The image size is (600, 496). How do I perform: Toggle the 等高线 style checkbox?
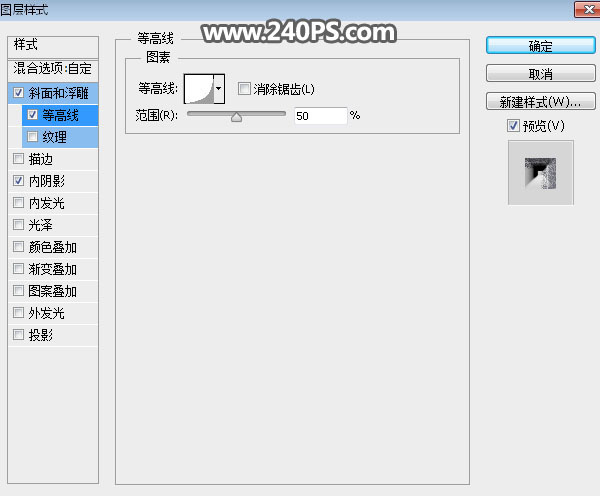coord(33,114)
